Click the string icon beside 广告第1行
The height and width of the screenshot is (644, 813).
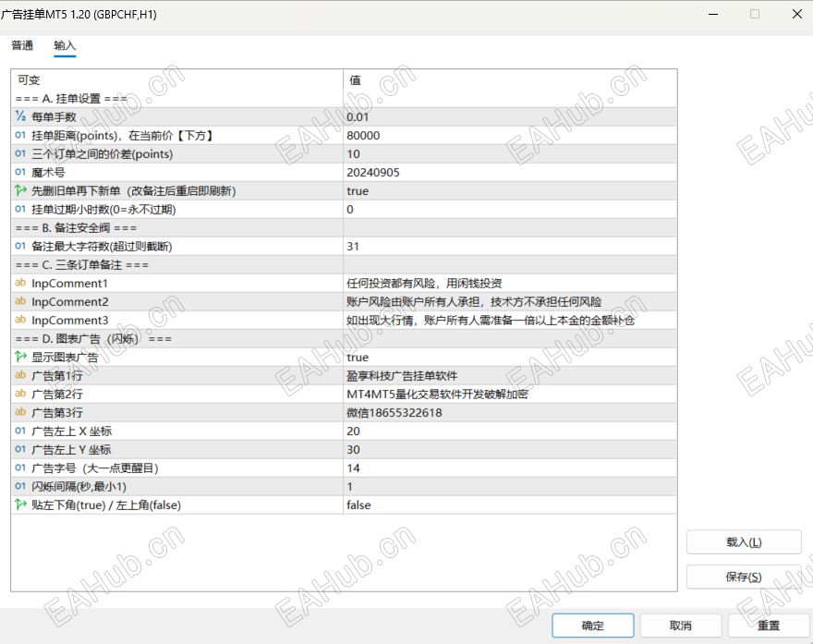coord(20,375)
